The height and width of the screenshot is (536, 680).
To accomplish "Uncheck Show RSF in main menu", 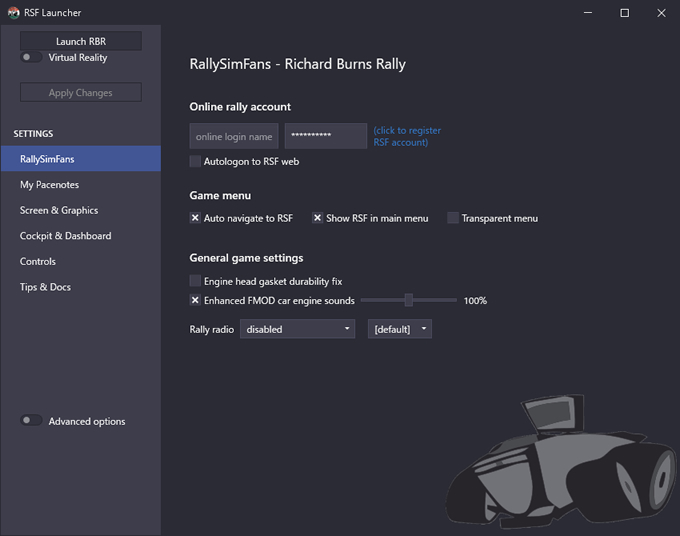I will coord(317,218).
